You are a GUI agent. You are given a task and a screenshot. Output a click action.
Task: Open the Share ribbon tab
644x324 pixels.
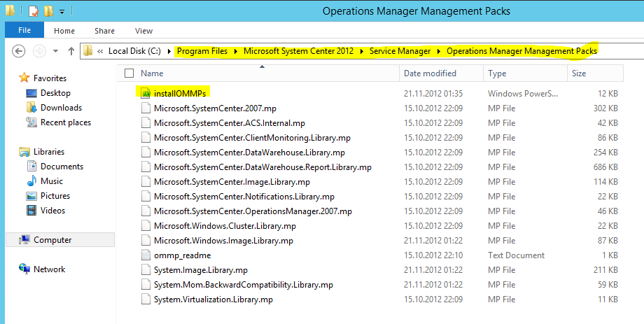[x=105, y=31]
